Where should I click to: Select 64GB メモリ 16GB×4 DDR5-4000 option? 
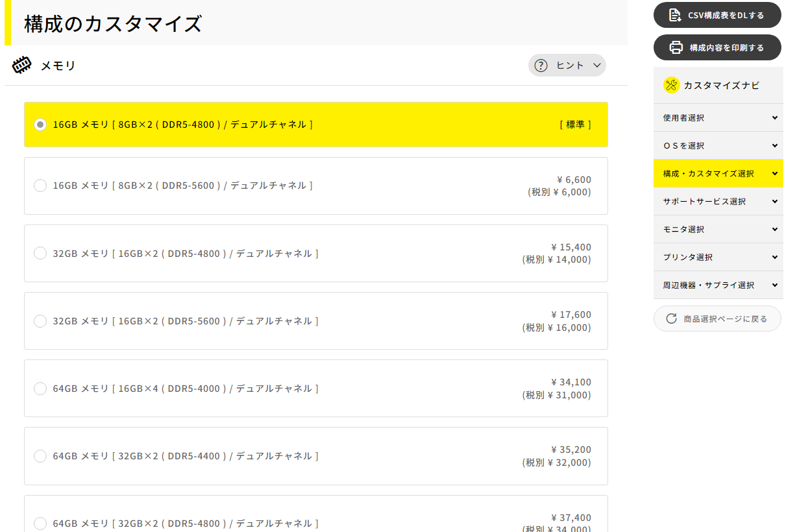point(40,388)
